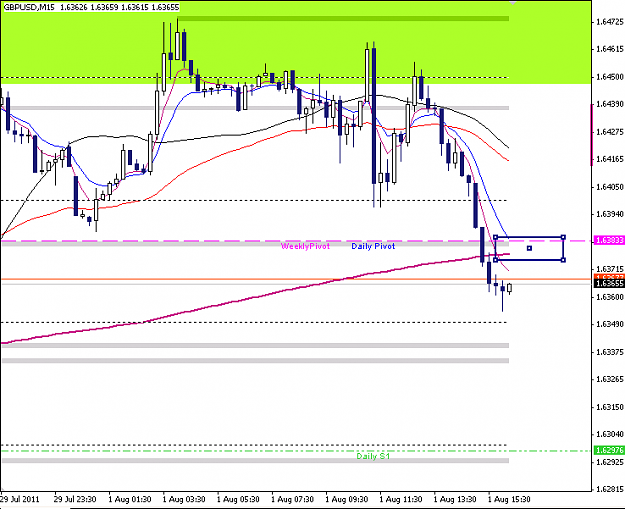Click the 1.63715 price scale value
Viewport: 625px width, 509px height.
click(610, 269)
